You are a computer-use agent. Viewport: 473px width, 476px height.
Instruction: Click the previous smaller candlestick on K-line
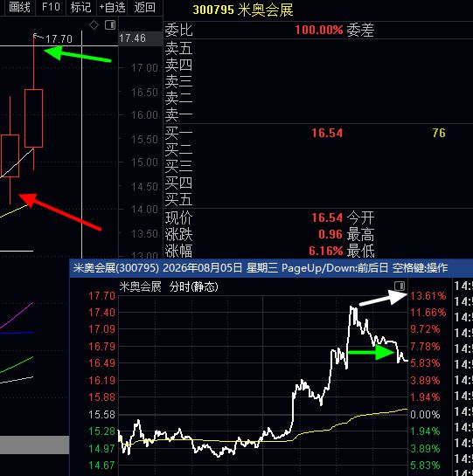pos(10,155)
